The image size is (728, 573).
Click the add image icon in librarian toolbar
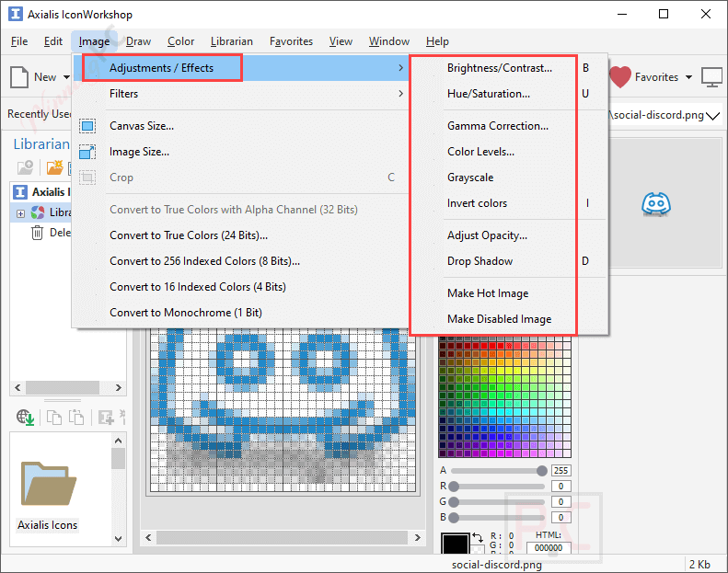click(x=106, y=418)
